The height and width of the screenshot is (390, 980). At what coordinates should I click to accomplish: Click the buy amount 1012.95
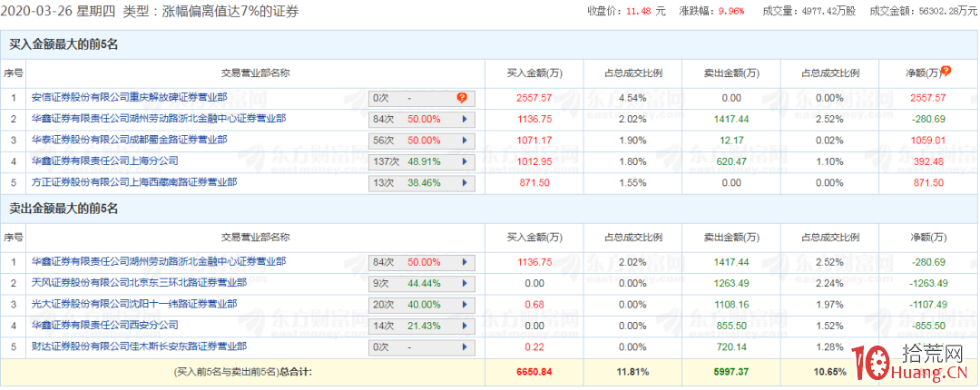coord(534,161)
